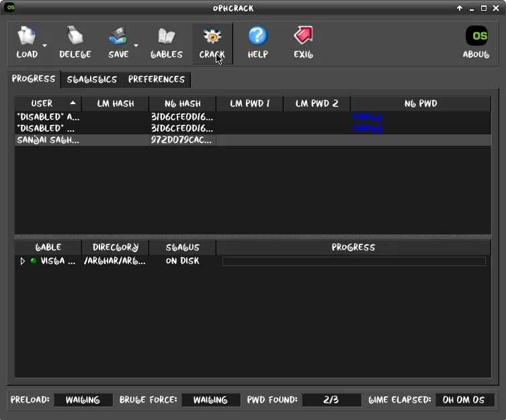Image resolution: width=506 pixels, height=420 pixels.
Task: Click the NT Pwd column header
Action: pos(421,103)
